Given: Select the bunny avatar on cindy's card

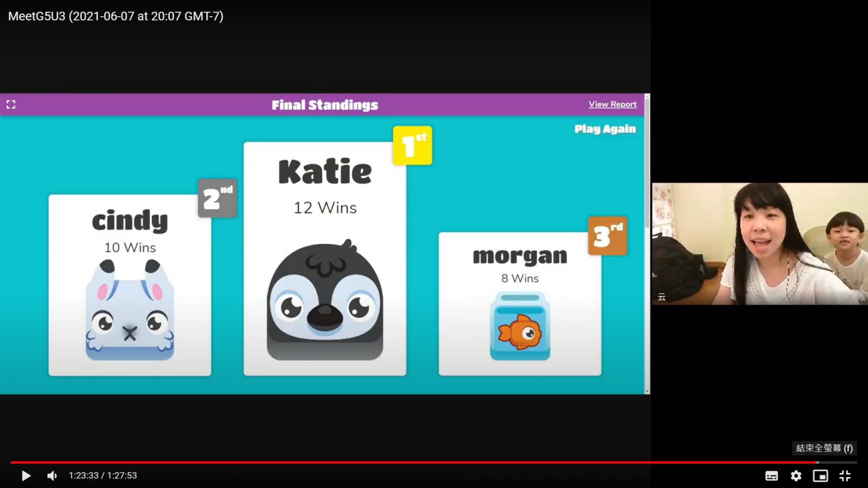Looking at the screenshot, I should pyautogui.click(x=130, y=312).
